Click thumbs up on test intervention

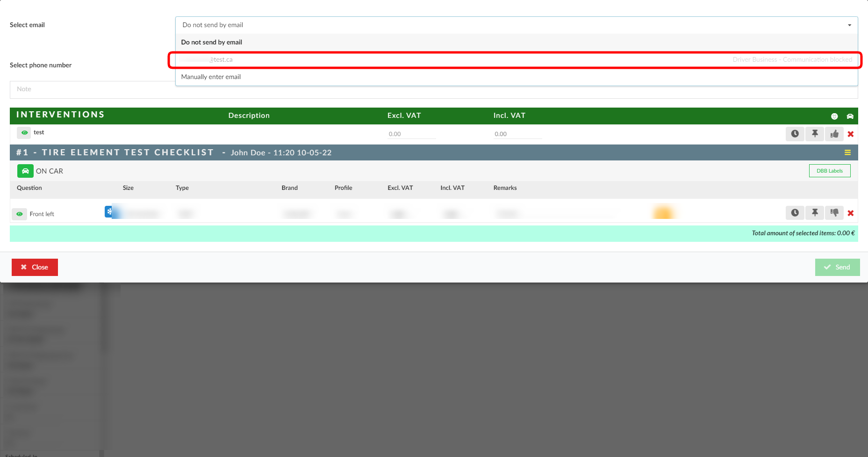pos(834,134)
